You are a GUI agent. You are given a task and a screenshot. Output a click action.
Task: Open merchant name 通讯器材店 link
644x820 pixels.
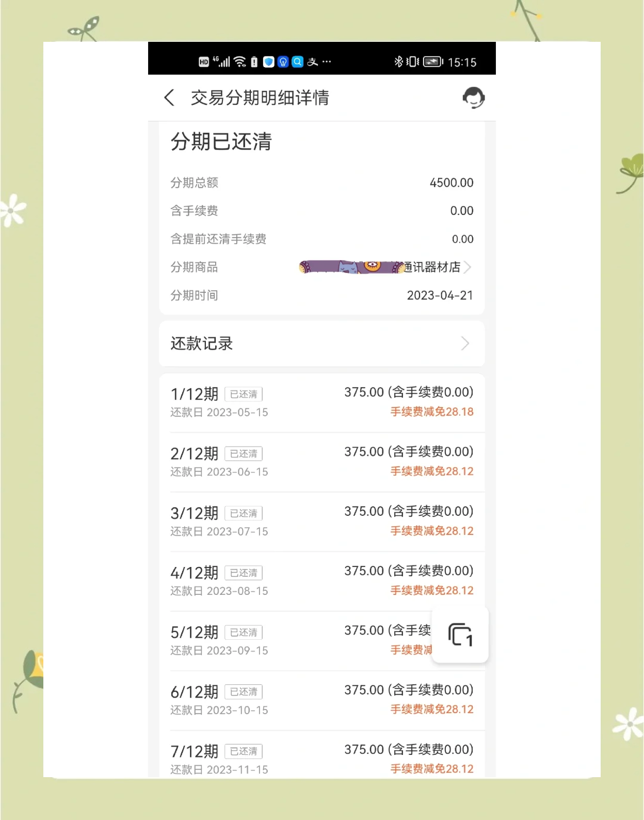point(432,267)
